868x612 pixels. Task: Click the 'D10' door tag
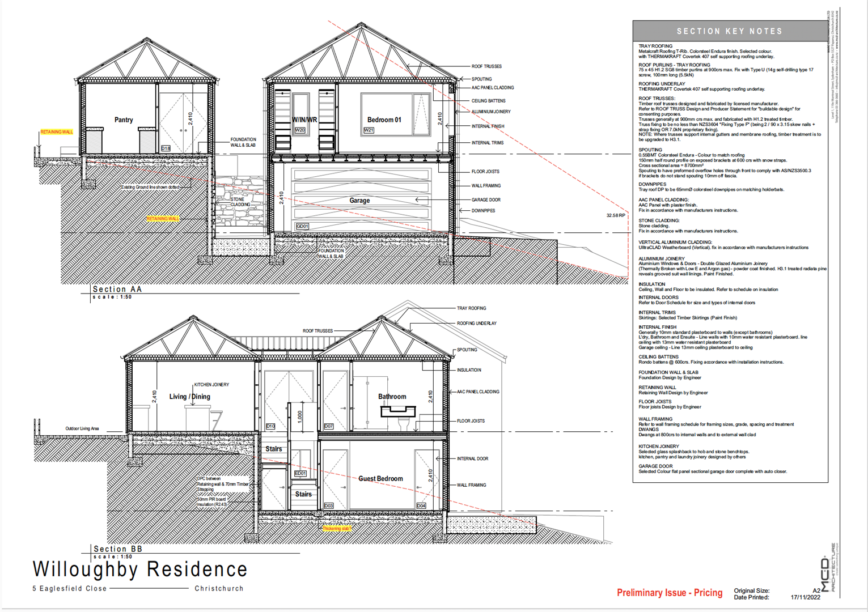point(270,426)
